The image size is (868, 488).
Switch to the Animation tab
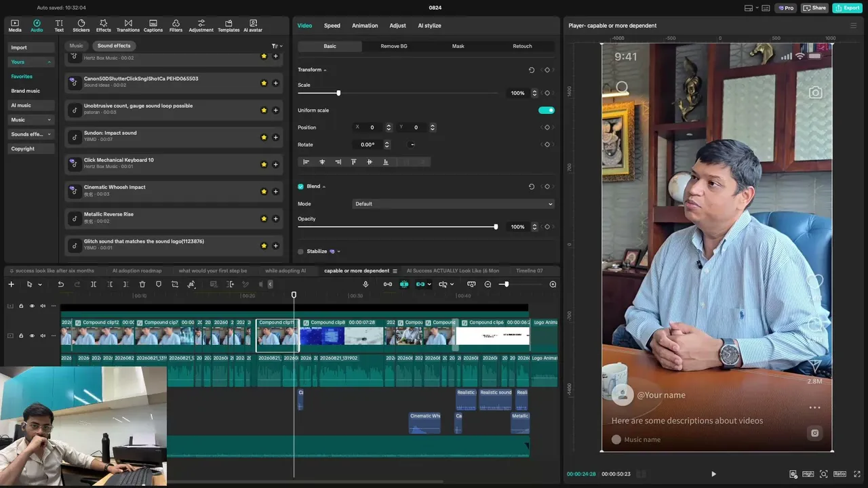(x=365, y=26)
